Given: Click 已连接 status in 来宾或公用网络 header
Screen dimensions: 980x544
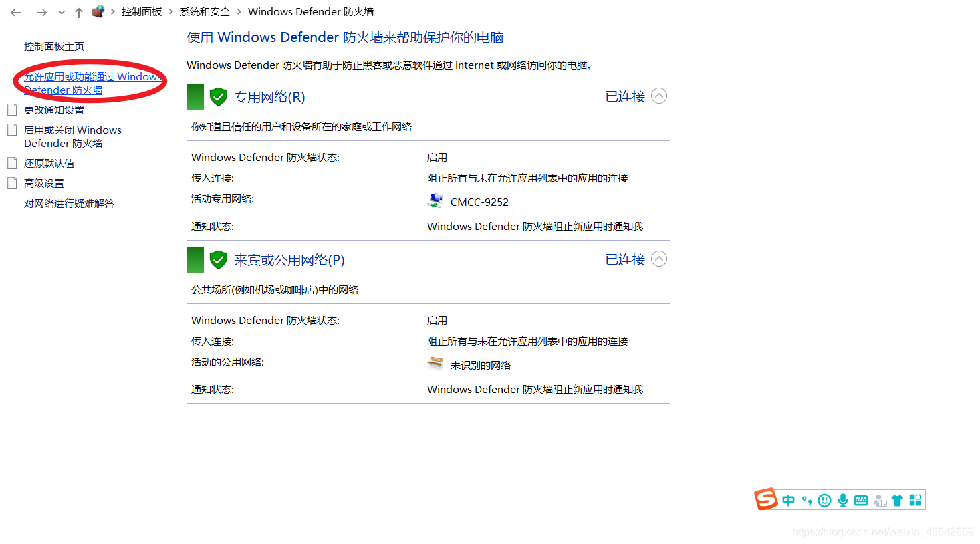Looking at the screenshot, I should pyautogui.click(x=625, y=259).
